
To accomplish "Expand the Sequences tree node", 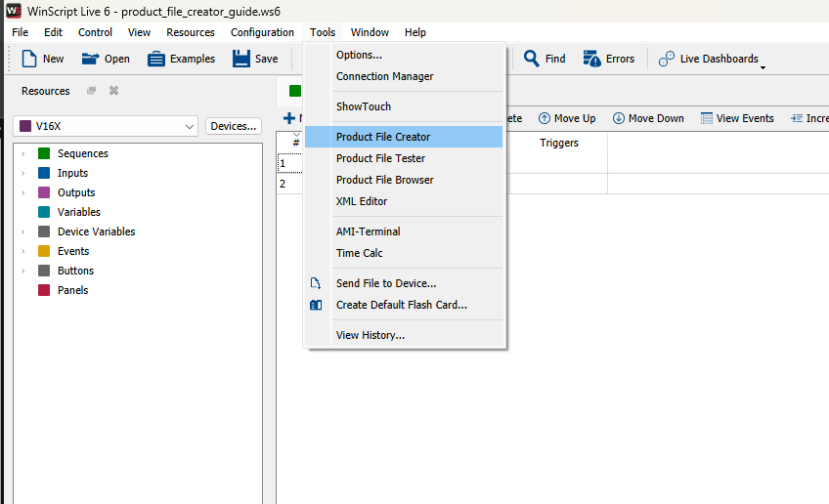I will 23,153.
